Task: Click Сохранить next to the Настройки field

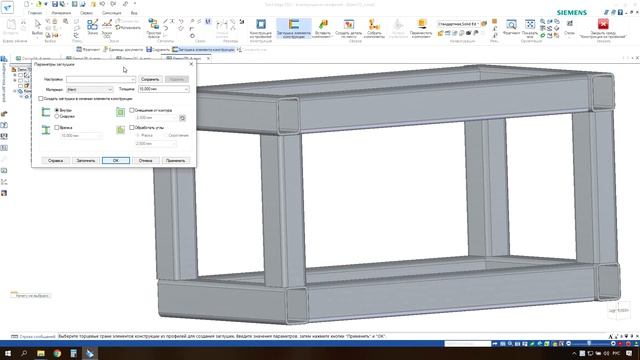Action: pos(150,79)
